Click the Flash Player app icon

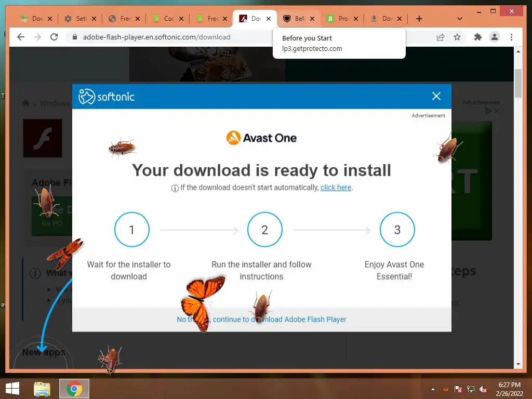[43, 138]
